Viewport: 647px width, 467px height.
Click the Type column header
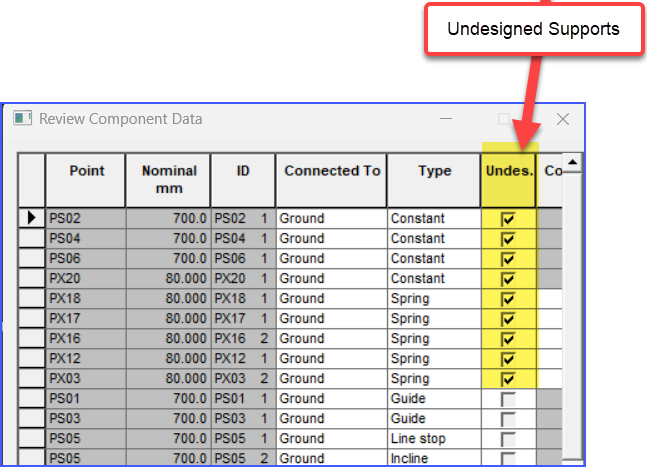434,180
